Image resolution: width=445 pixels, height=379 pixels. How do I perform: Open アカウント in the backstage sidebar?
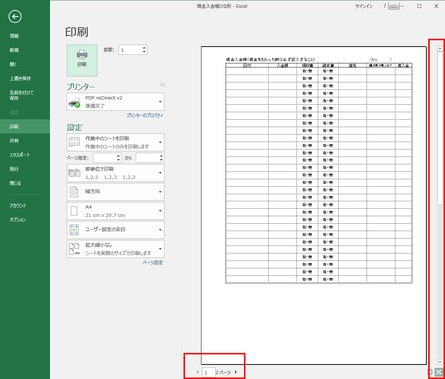[18, 206]
